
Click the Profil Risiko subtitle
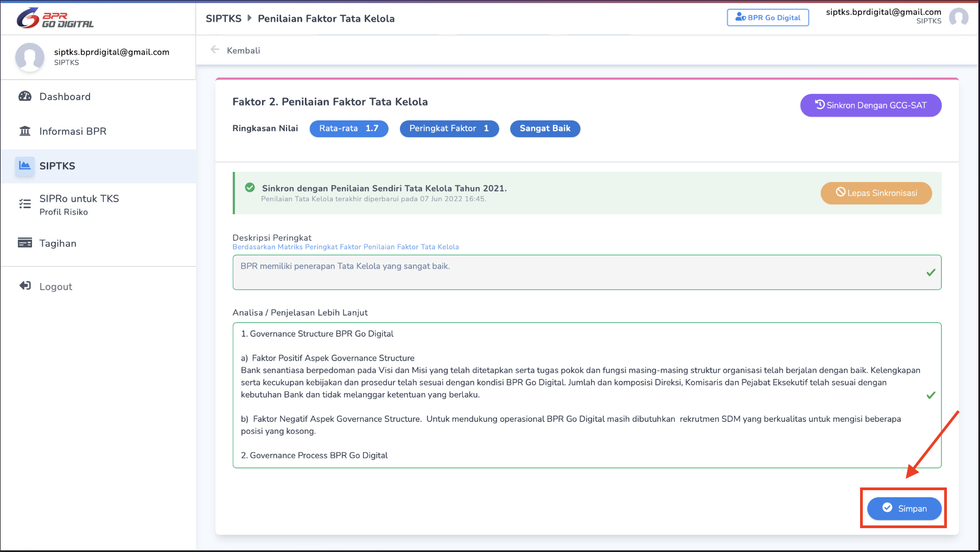(x=63, y=212)
